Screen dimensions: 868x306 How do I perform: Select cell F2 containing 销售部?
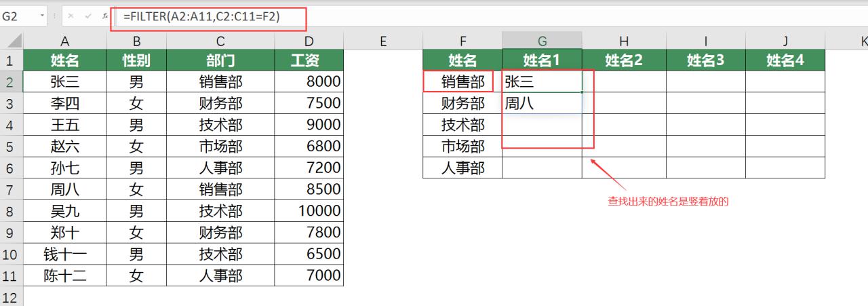pyautogui.click(x=462, y=82)
